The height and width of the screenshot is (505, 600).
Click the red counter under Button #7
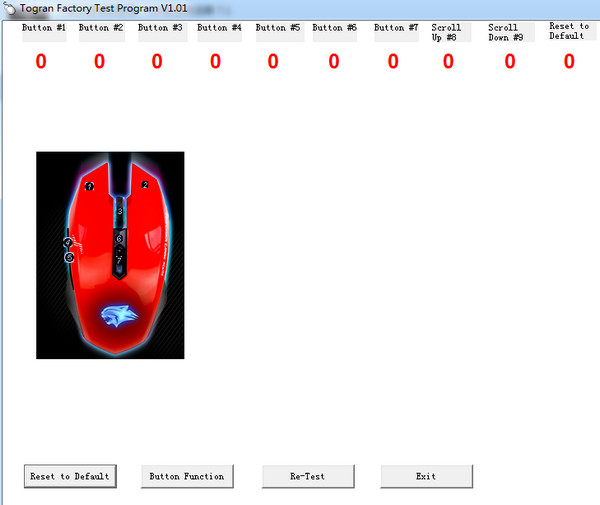(x=393, y=61)
